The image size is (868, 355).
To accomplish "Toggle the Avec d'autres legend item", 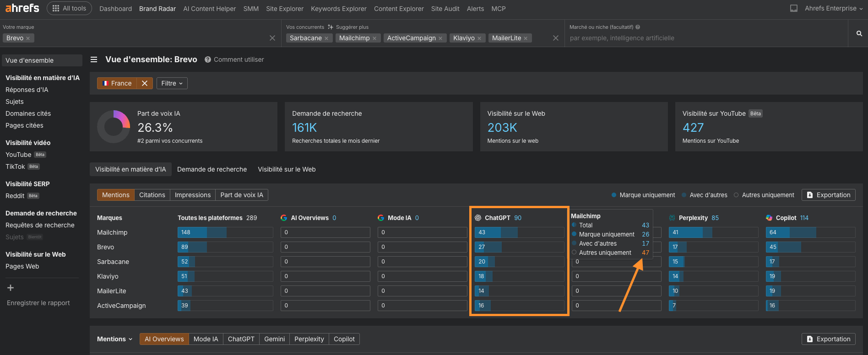I will (x=705, y=195).
